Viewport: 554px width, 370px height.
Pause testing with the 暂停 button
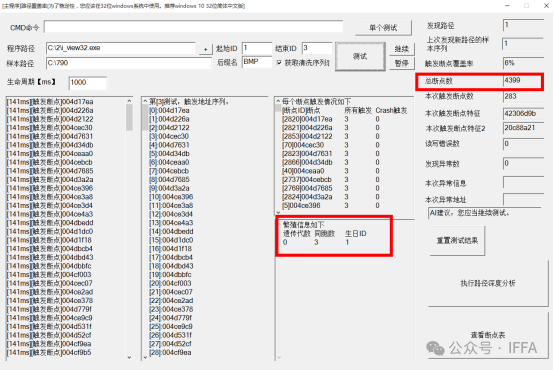click(x=402, y=64)
